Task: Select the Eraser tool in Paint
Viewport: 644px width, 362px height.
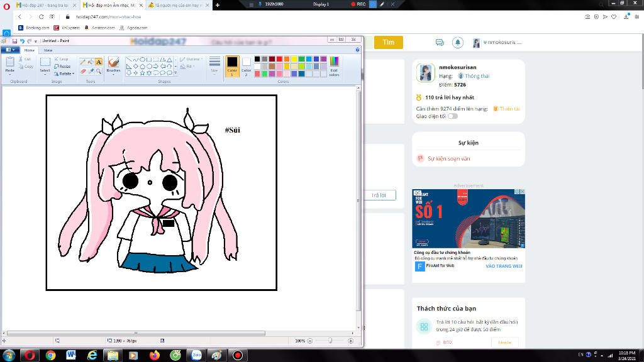Action: (83, 72)
